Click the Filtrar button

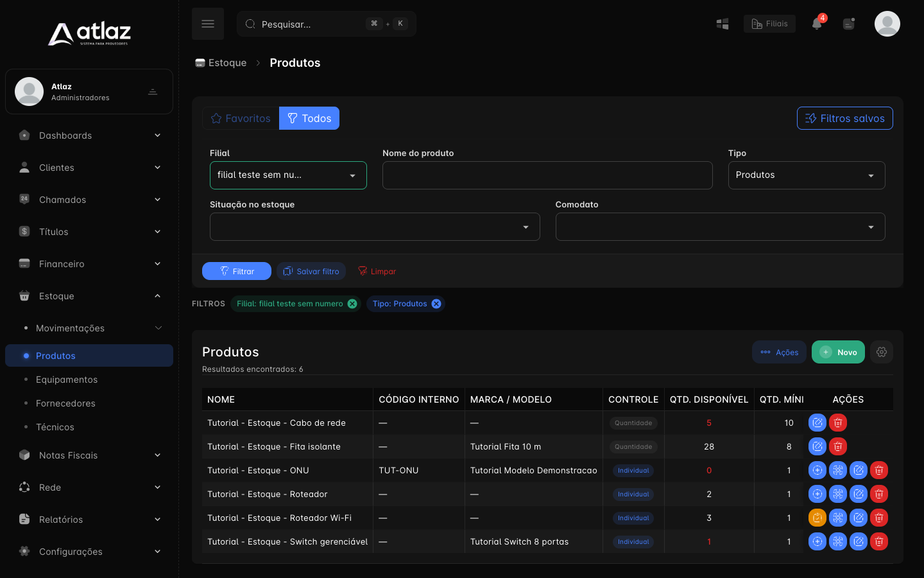237,271
